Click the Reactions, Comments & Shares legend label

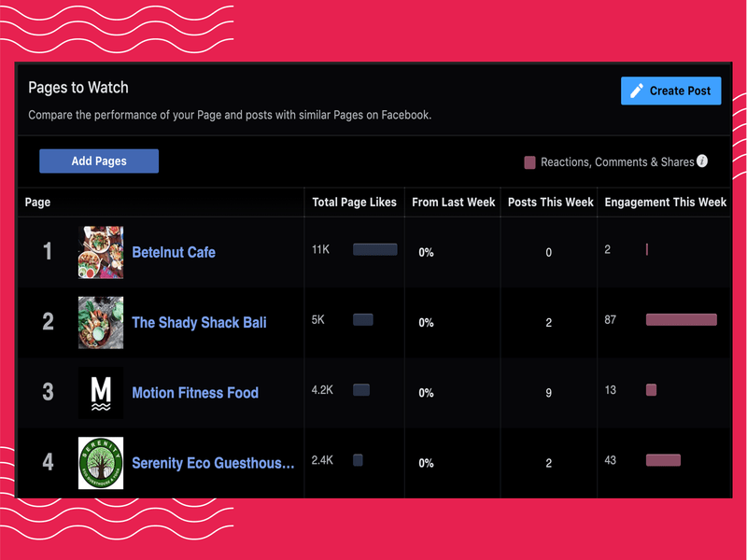tap(617, 162)
